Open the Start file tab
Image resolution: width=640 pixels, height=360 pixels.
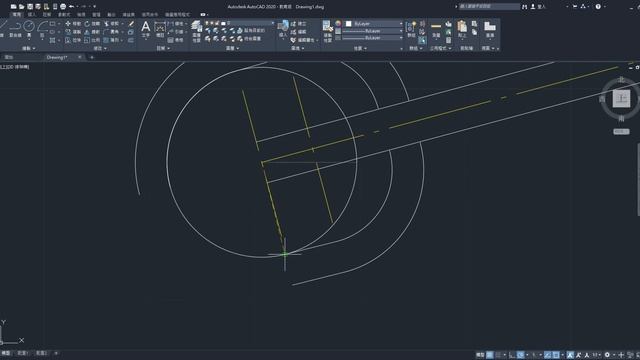tap(9, 57)
